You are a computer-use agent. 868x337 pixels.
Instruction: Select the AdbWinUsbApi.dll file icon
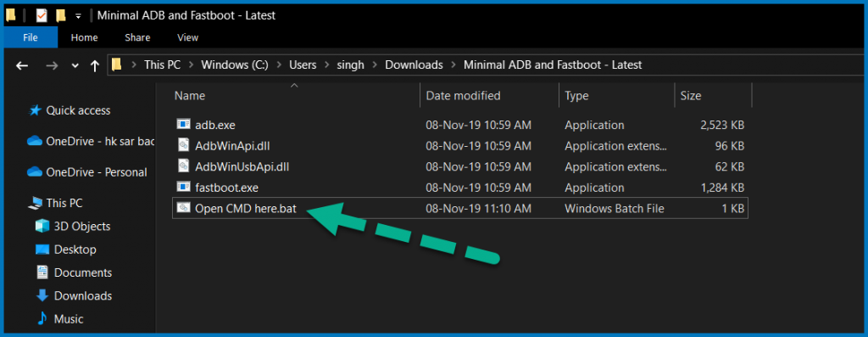tap(183, 166)
